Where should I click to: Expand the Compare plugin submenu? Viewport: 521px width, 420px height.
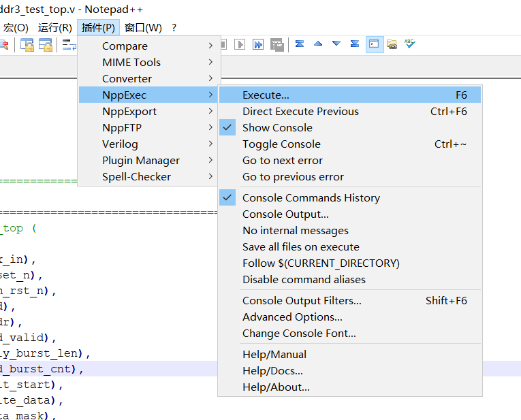(125, 46)
